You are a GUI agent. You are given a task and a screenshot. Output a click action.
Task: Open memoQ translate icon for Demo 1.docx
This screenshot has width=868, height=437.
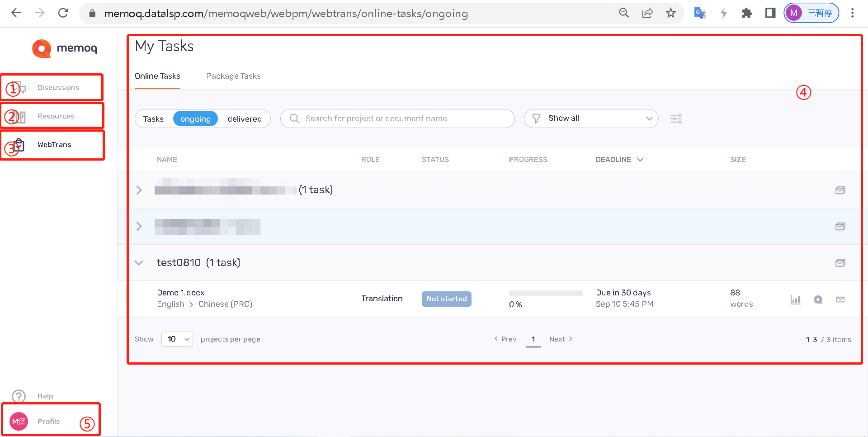pyautogui.click(x=818, y=299)
